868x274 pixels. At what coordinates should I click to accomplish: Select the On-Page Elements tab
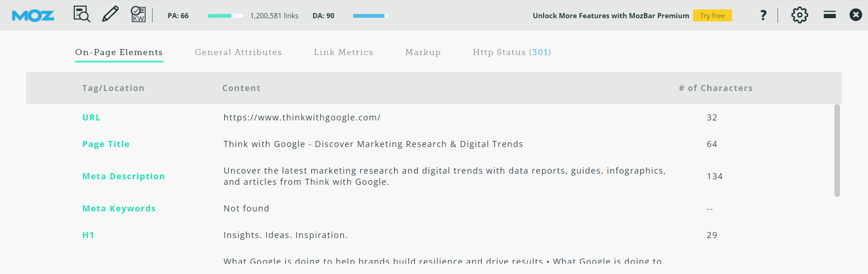point(119,52)
